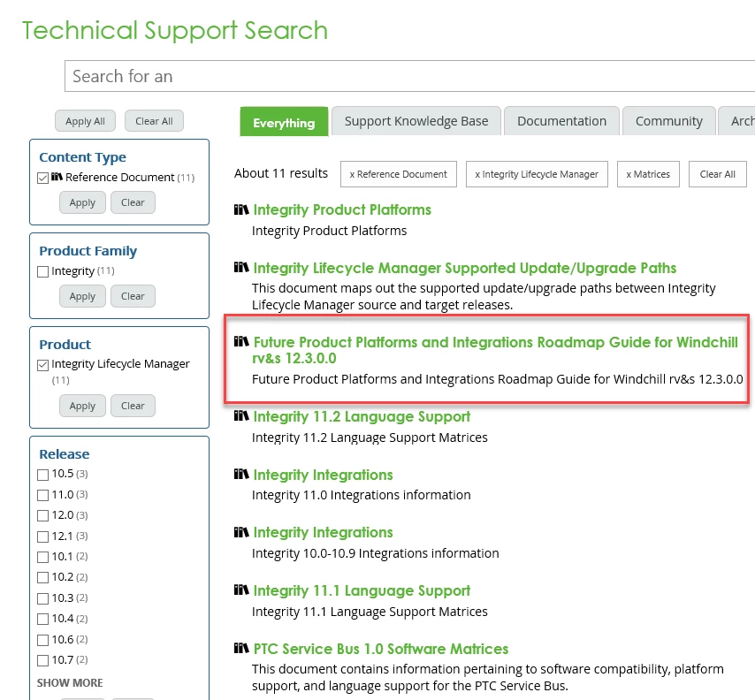Apply the Product Family filter

click(82, 296)
